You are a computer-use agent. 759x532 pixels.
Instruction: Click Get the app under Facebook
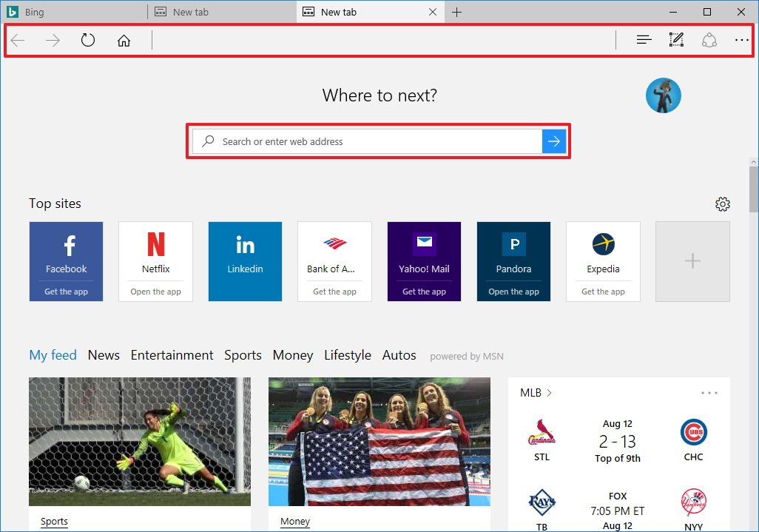(67, 292)
